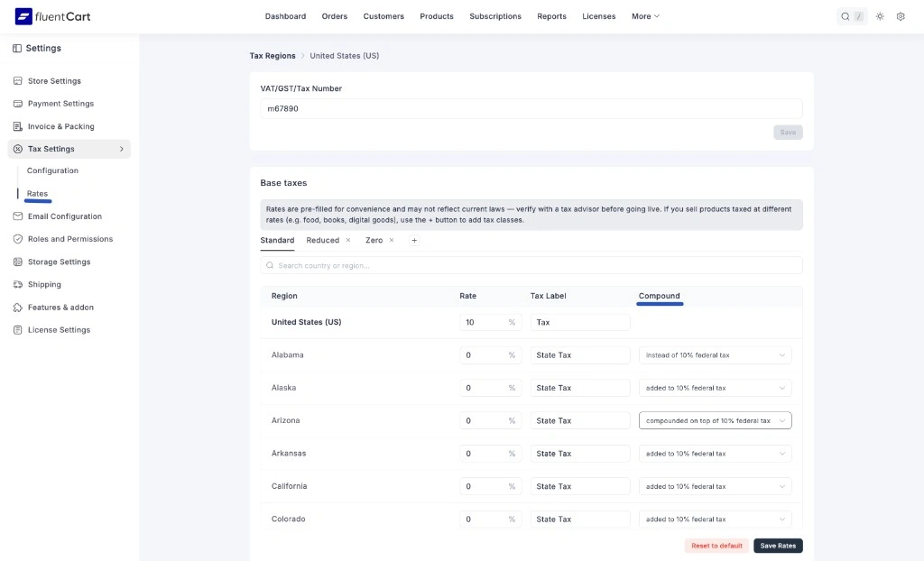Click the Payment Settings card icon

point(18,104)
